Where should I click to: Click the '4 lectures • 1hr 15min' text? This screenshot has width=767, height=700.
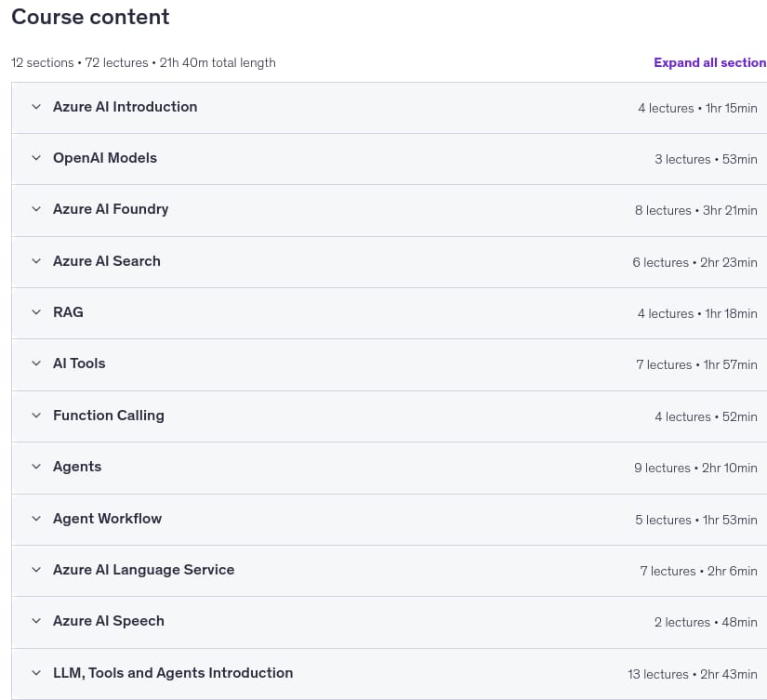(697, 108)
